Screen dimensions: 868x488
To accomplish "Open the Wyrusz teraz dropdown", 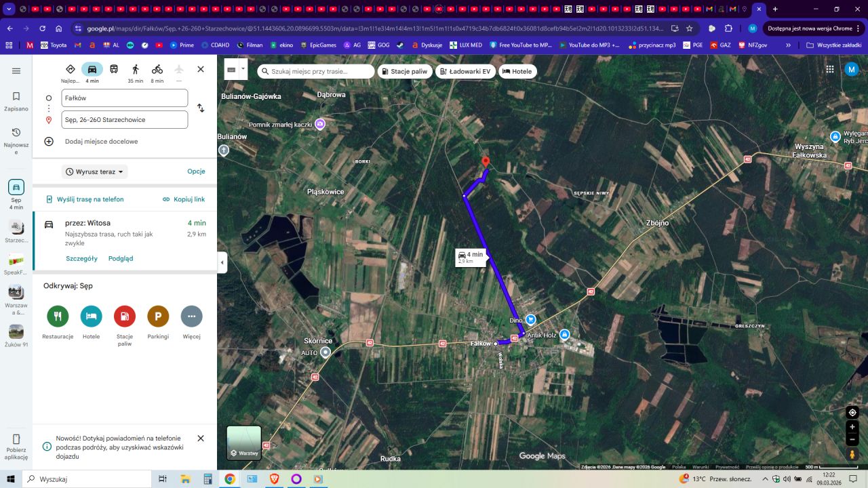I will click(95, 171).
